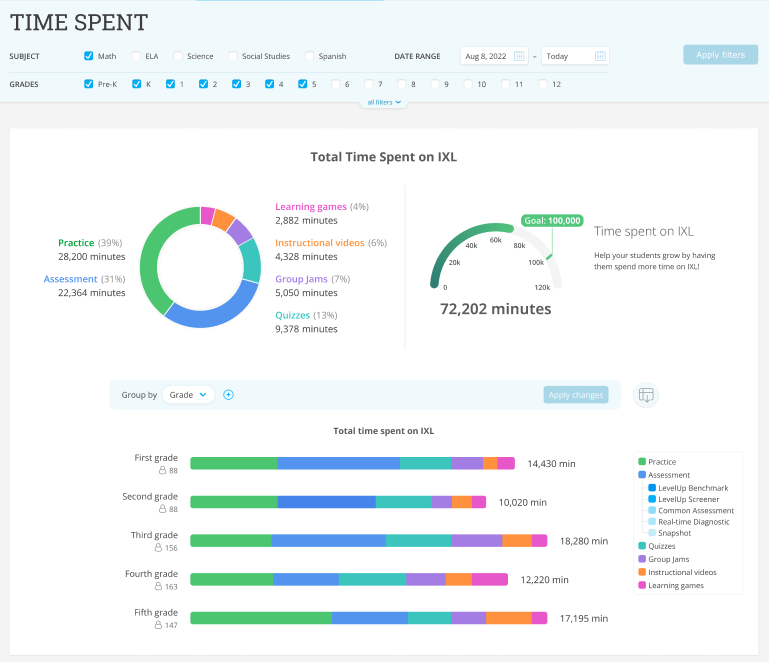Click the Learning games legend swatch
Screen dimensions: 769x662
[x=642, y=586]
